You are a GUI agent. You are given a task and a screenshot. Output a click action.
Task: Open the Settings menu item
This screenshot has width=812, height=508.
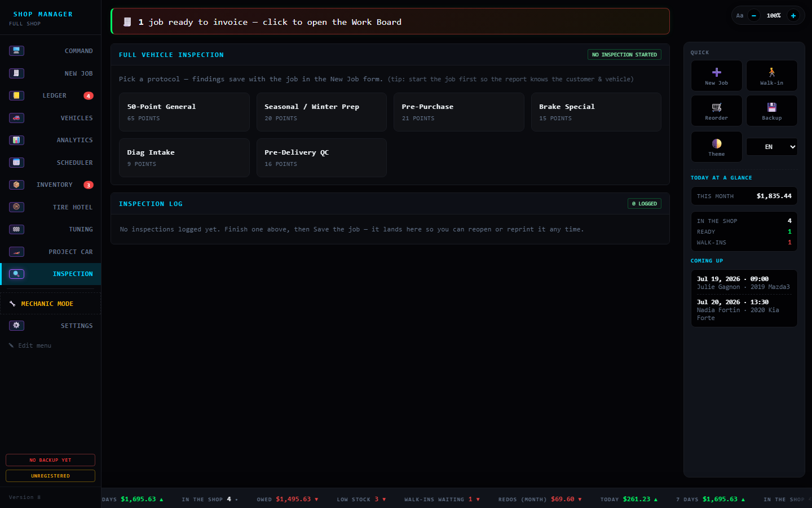[51, 326]
